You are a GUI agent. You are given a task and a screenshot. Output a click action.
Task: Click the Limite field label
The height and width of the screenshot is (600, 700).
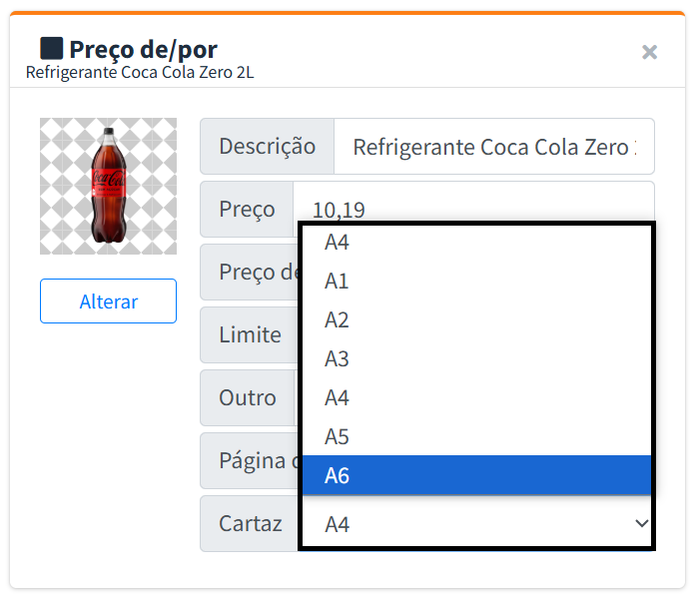[x=250, y=334]
